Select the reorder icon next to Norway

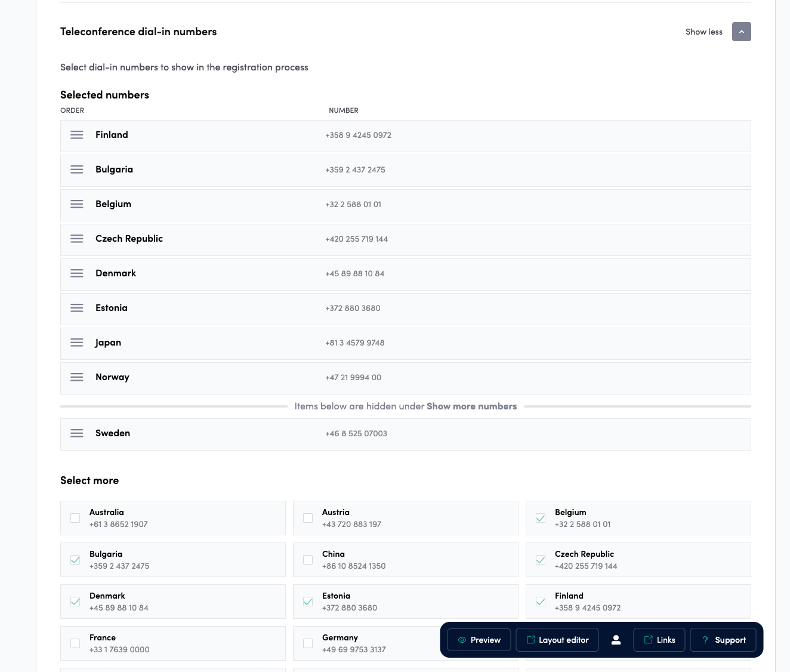76,377
